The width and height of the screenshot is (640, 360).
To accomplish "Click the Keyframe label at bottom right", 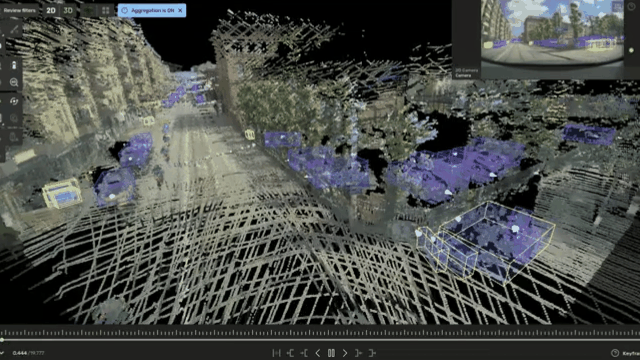I will (x=631, y=353).
